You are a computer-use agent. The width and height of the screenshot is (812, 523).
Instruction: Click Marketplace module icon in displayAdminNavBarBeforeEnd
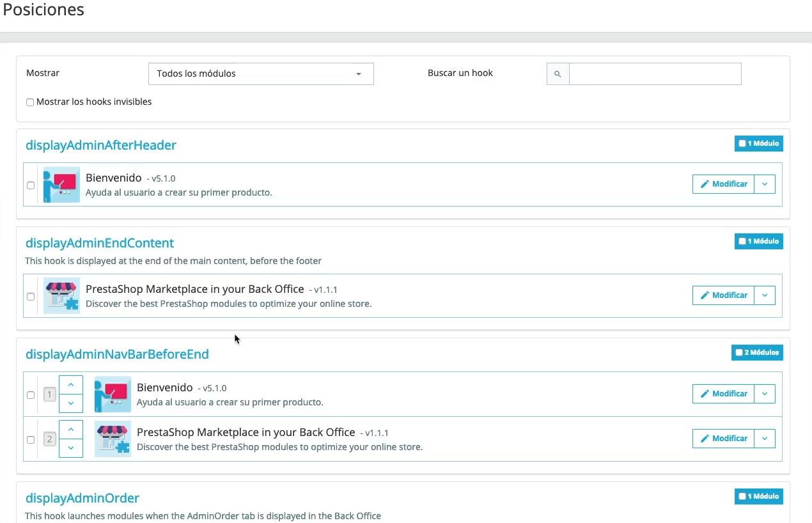coord(113,439)
